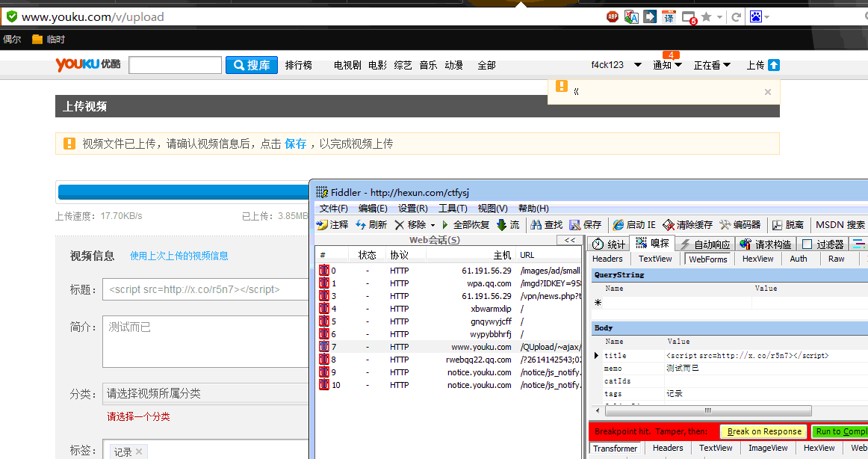The width and height of the screenshot is (868, 459).
Task: Close the yellow notification popup
Action: pos(768,92)
